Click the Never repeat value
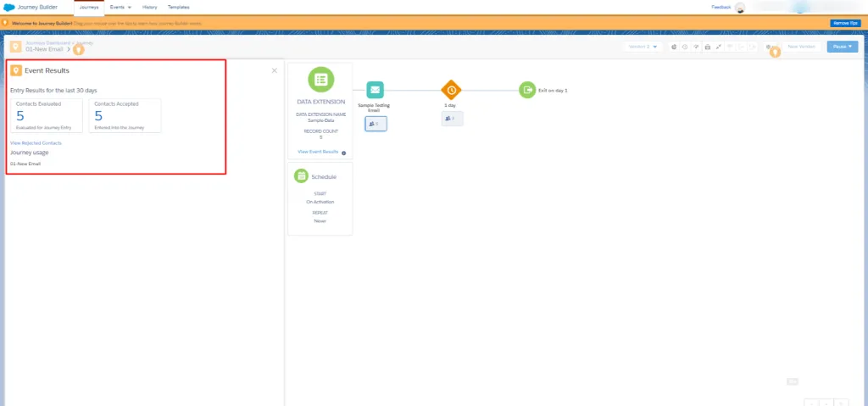The image size is (868, 406). click(x=320, y=220)
